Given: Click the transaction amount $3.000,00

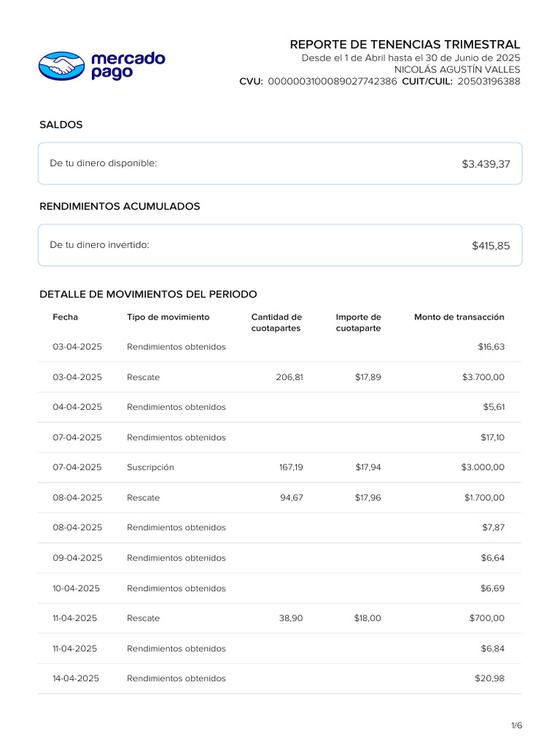Looking at the screenshot, I should point(483,468).
